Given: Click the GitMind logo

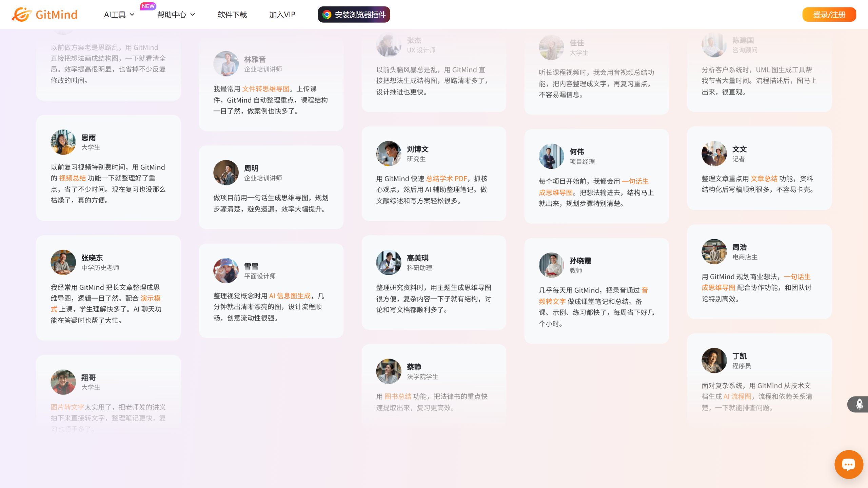Looking at the screenshot, I should (x=44, y=15).
